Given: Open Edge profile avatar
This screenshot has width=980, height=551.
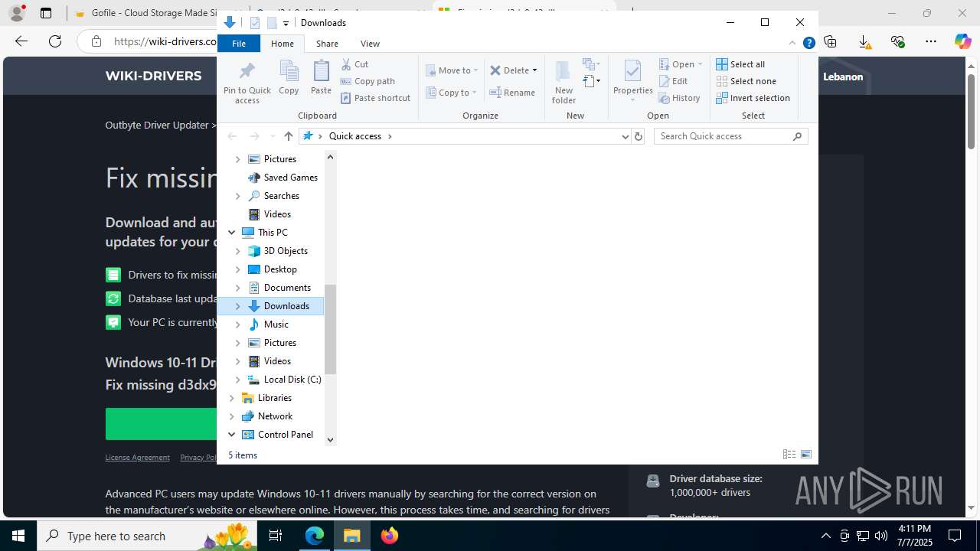Looking at the screenshot, I should pyautogui.click(x=16, y=13).
